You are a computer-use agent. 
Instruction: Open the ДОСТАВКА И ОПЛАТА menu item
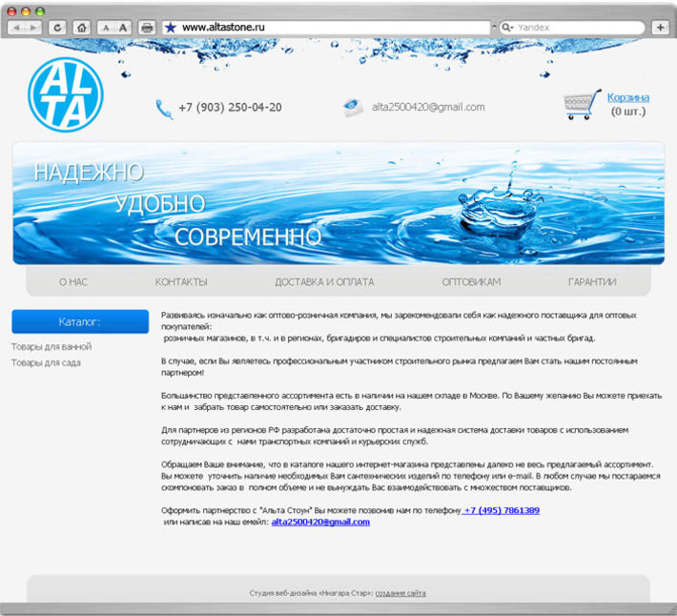325,282
